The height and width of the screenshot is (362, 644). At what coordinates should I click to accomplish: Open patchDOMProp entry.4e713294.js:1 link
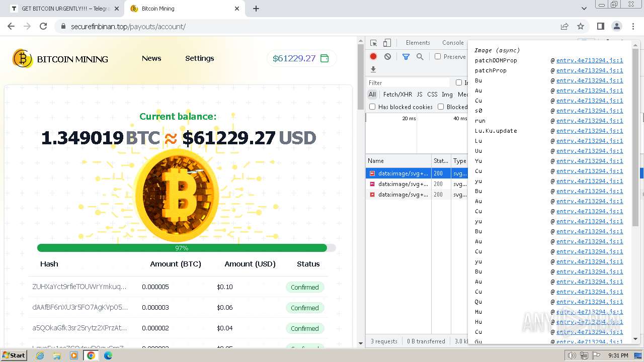(590, 60)
